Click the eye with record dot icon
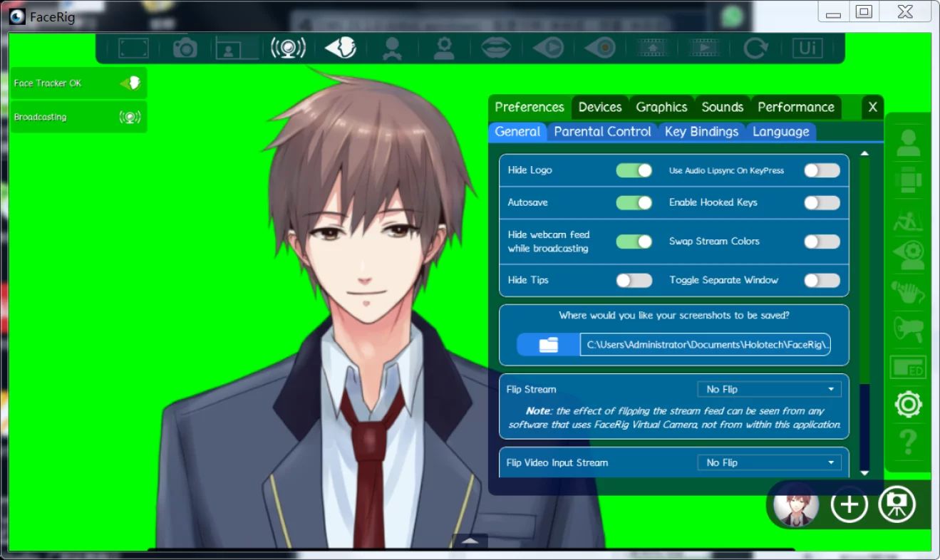 click(600, 48)
